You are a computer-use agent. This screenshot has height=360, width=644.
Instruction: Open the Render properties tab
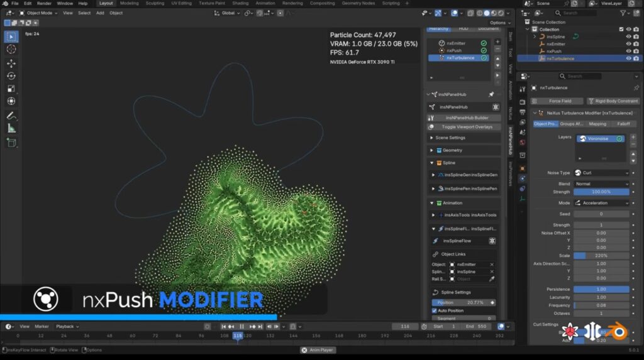click(523, 102)
